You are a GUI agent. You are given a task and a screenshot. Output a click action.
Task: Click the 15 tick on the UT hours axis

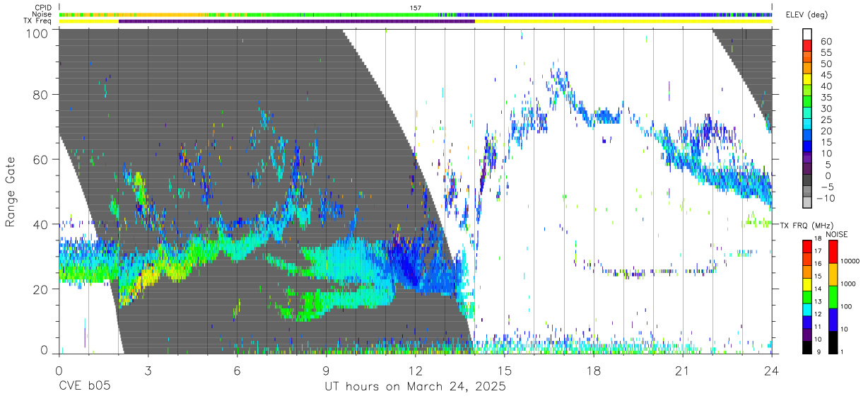504,371
